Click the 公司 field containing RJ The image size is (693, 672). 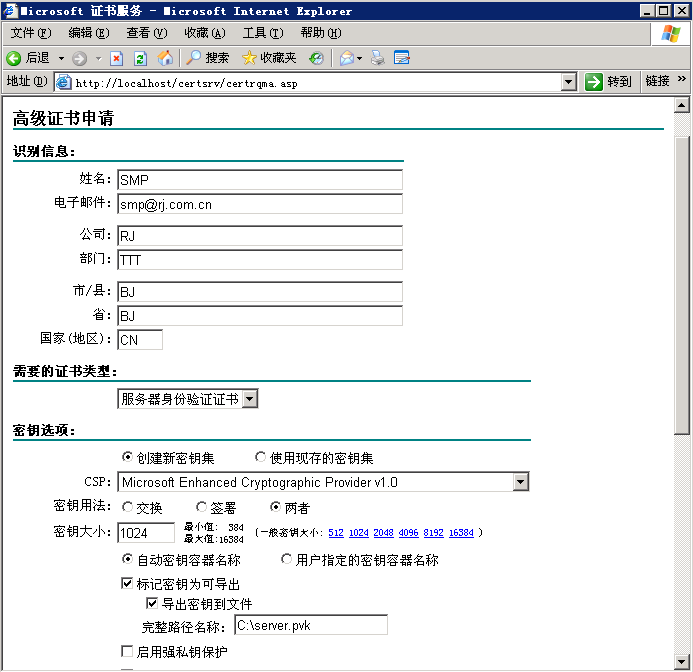(x=260, y=236)
